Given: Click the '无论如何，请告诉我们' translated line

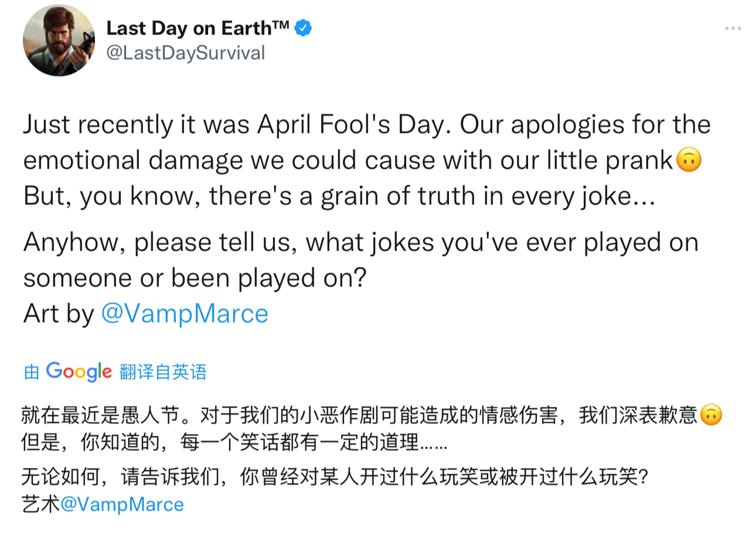Looking at the screenshot, I should pyautogui.click(x=335, y=477).
